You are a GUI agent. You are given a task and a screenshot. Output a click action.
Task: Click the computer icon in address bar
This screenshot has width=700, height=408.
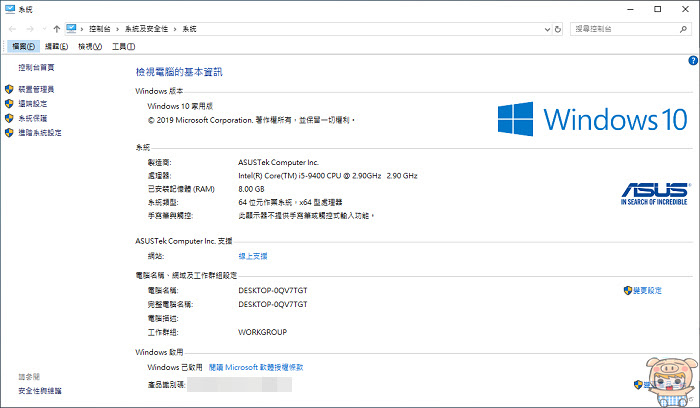[71, 29]
